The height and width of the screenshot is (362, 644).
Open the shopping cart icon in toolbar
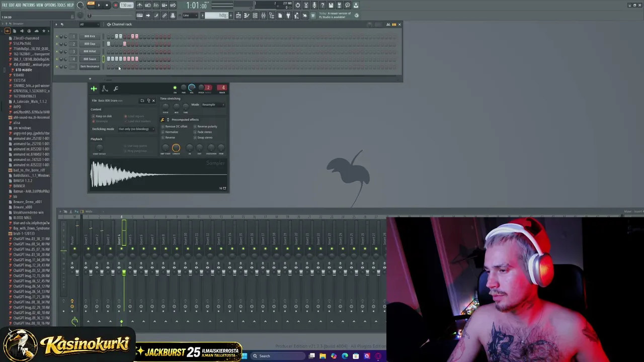(x=313, y=16)
